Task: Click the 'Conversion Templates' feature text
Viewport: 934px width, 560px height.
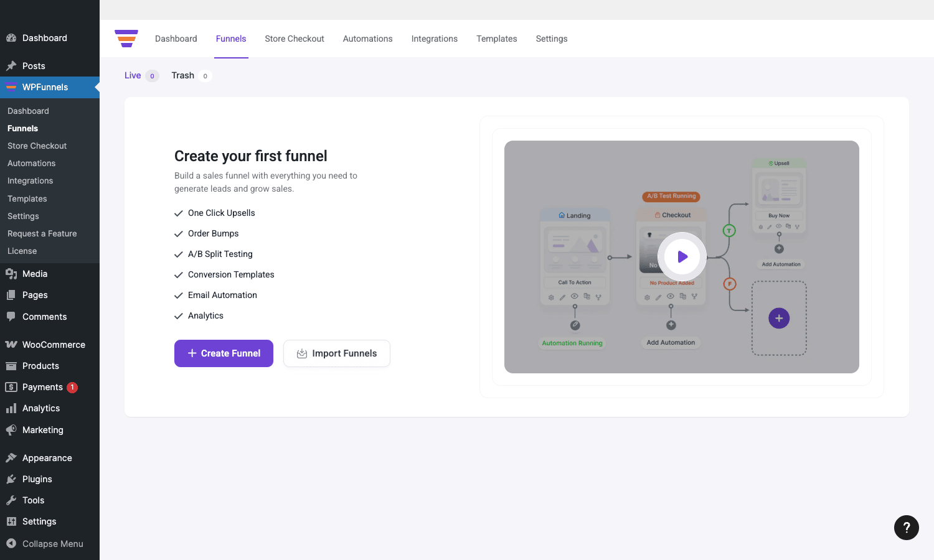Action: (231, 274)
